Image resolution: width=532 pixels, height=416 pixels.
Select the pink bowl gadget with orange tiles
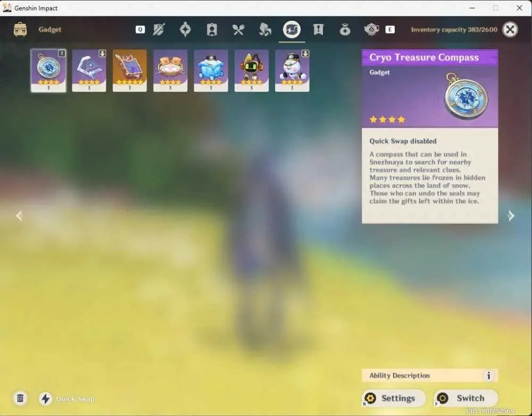point(170,71)
